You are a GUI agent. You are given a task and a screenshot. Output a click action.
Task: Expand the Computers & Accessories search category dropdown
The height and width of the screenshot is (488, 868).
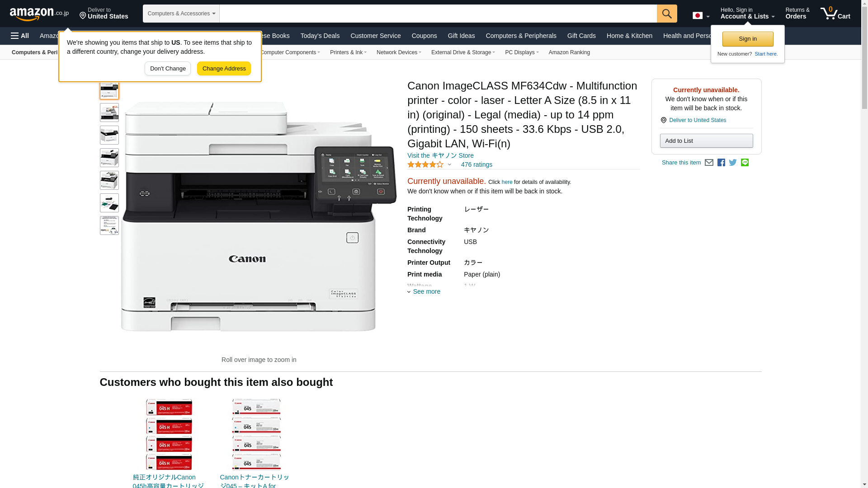181,14
